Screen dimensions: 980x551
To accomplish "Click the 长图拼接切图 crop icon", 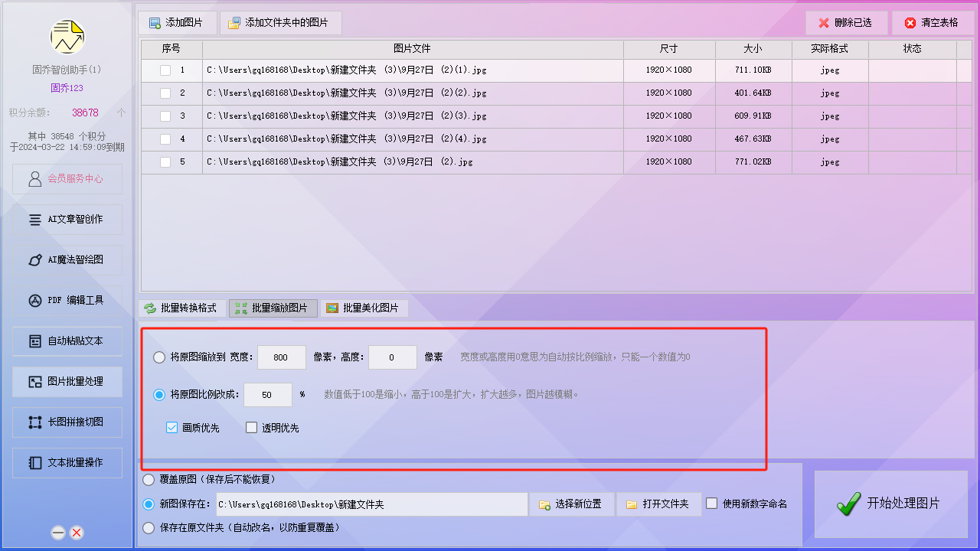I will point(35,422).
